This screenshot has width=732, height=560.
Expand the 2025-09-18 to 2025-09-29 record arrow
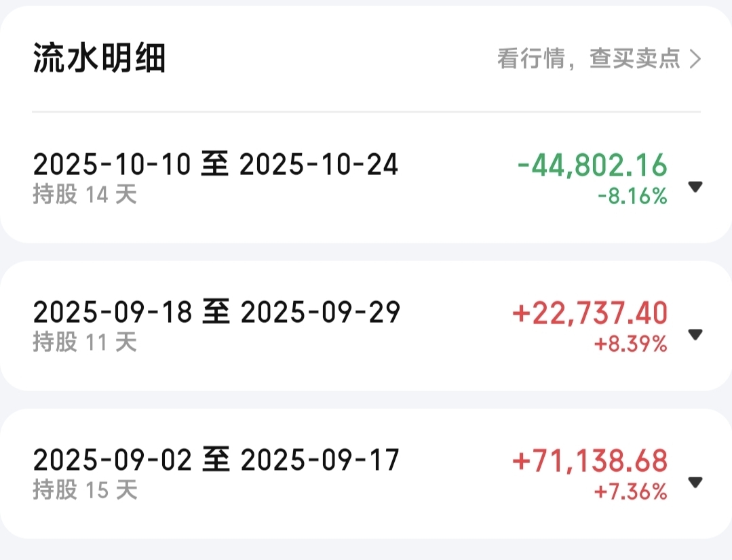(695, 335)
